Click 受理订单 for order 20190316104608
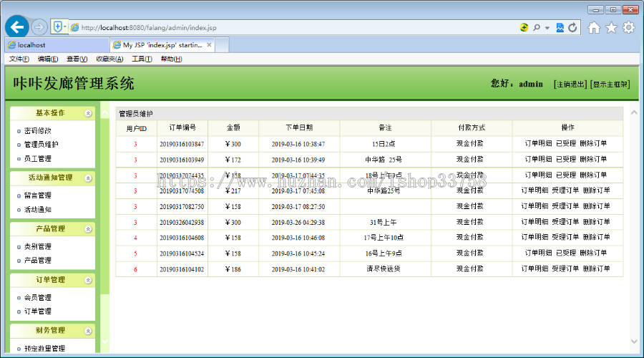 (x=565, y=237)
